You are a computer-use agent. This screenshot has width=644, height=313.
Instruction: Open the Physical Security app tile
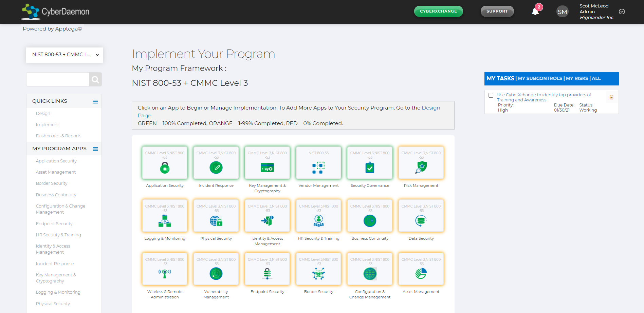216,216
